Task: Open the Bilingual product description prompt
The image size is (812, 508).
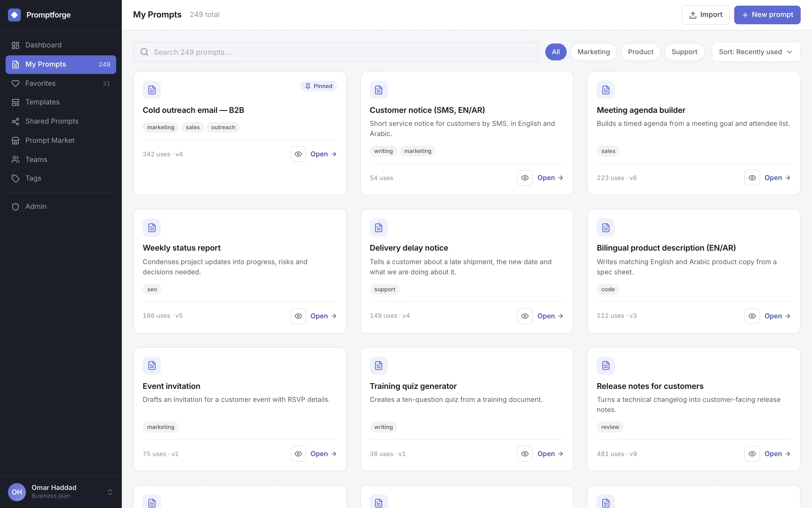Action: click(777, 316)
